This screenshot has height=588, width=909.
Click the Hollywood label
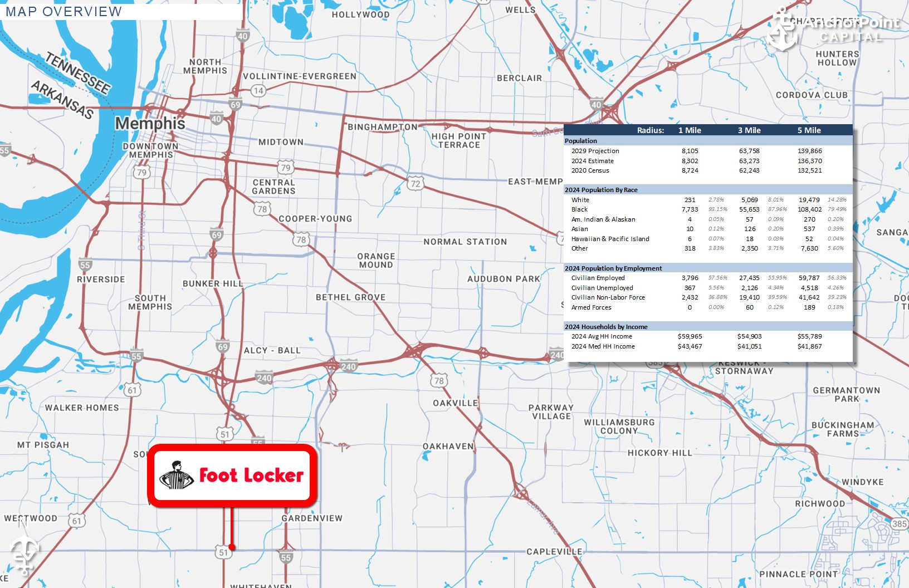tap(361, 14)
